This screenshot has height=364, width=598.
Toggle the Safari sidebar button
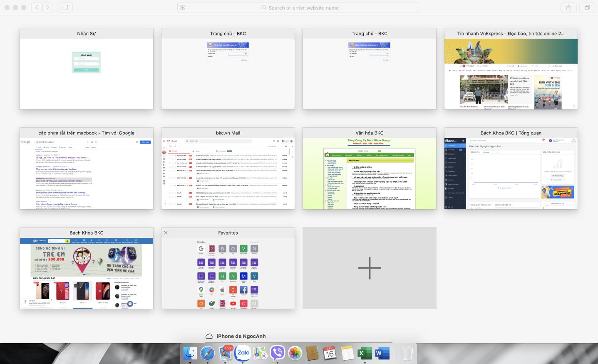coord(65,7)
